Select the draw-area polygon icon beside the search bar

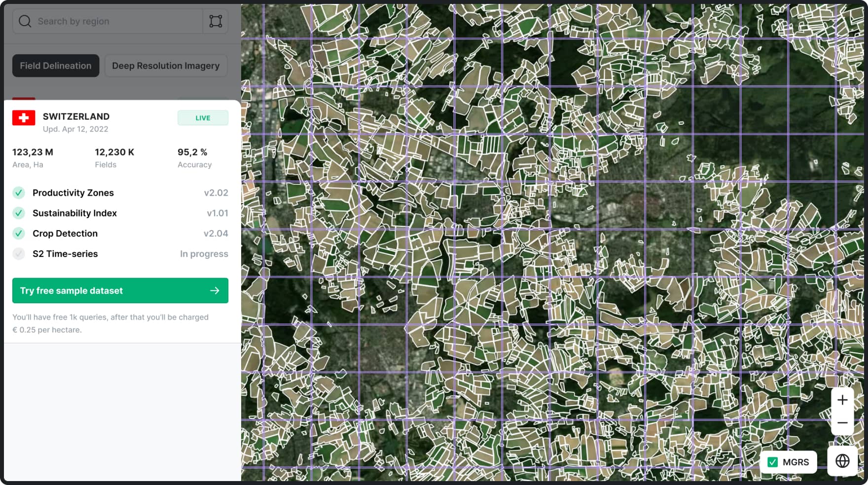point(215,21)
